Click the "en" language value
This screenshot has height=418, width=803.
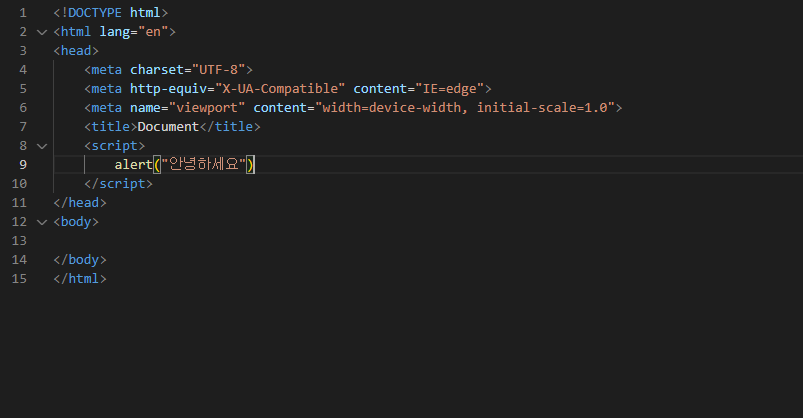click(x=153, y=32)
